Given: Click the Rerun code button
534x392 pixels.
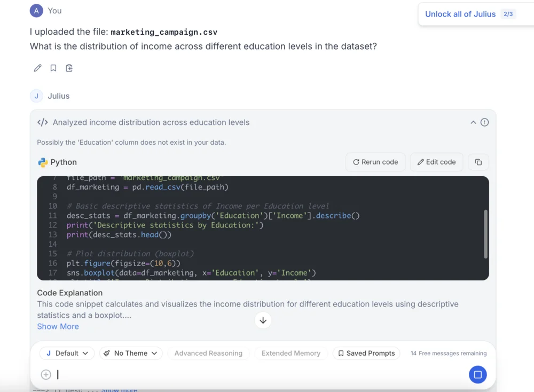Looking at the screenshot, I should click(x=375, y=162).
